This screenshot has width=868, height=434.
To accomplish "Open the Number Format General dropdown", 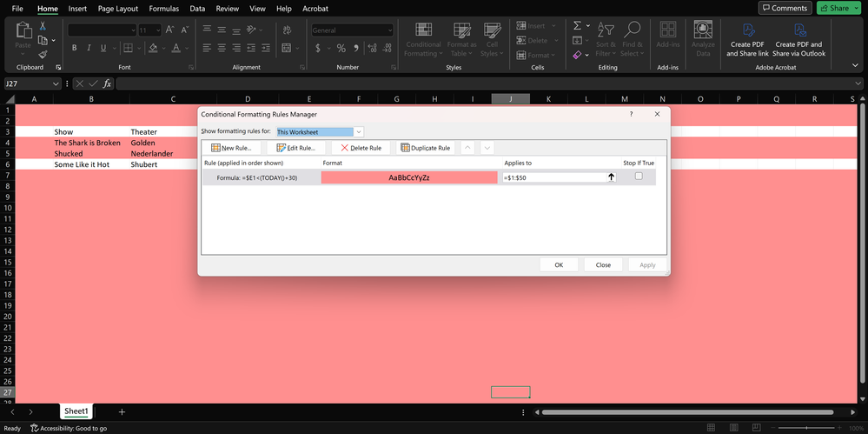I will tap(389, 30).
